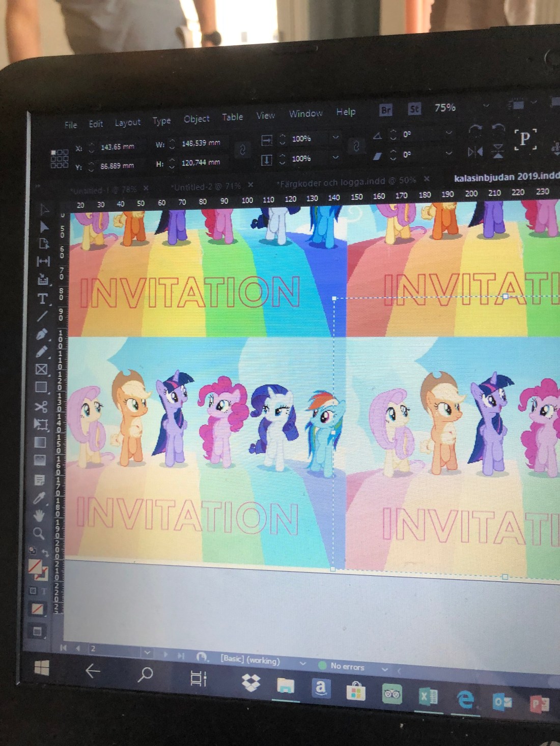
Task: Select the Type tool
Action: tap(43, 298)
